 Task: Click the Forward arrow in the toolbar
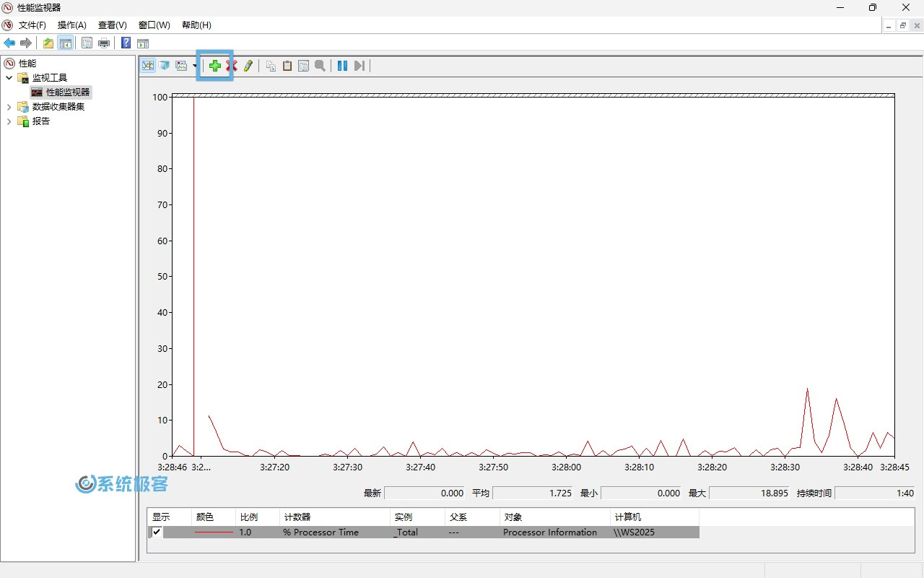[25, 43]
